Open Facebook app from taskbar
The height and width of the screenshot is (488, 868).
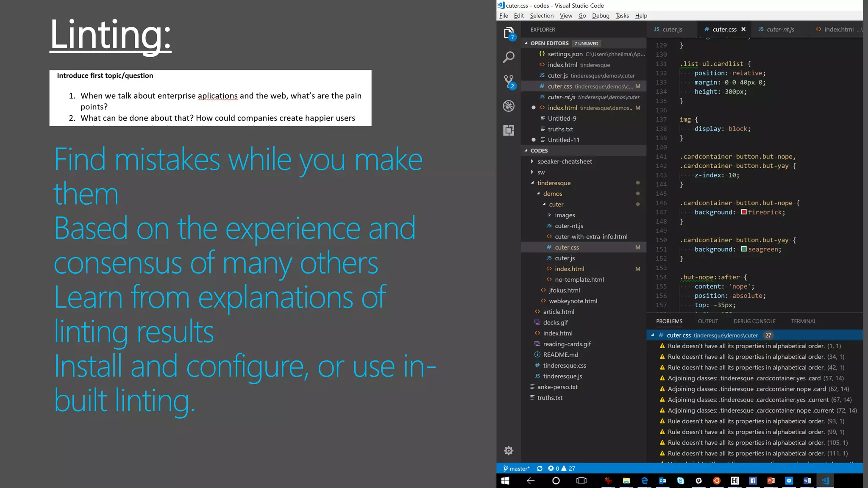pyautogui.click(x=753, y=481)
